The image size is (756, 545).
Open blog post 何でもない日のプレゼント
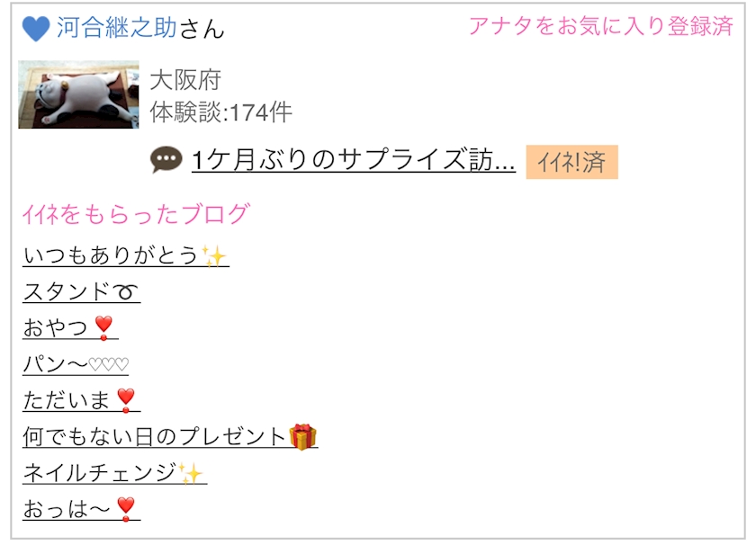pyautogui.click(x=170, y=436)
